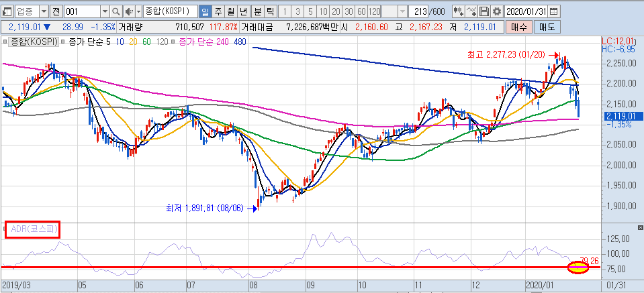Screen dimensions: 644x293
Task: Click the add candlestick chart icon
Action: (459, 11)
